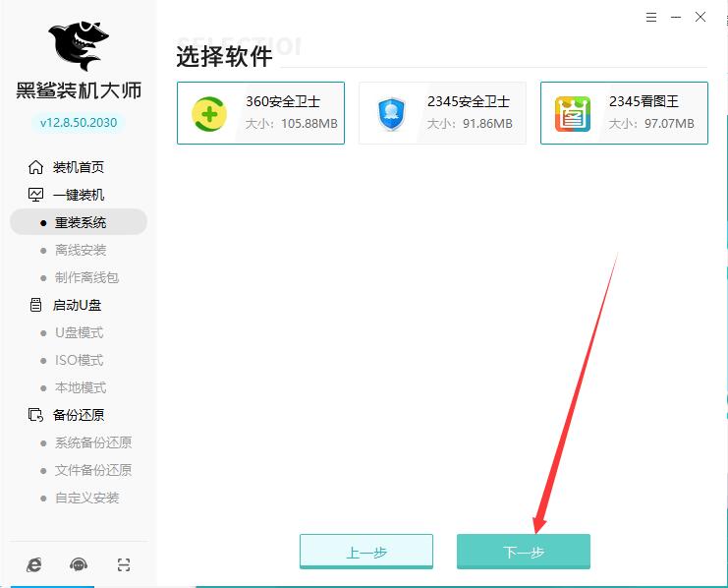Screen dimensions: 728x588
Task: Expand the 备份还原 section
Action: pos(79,415)
